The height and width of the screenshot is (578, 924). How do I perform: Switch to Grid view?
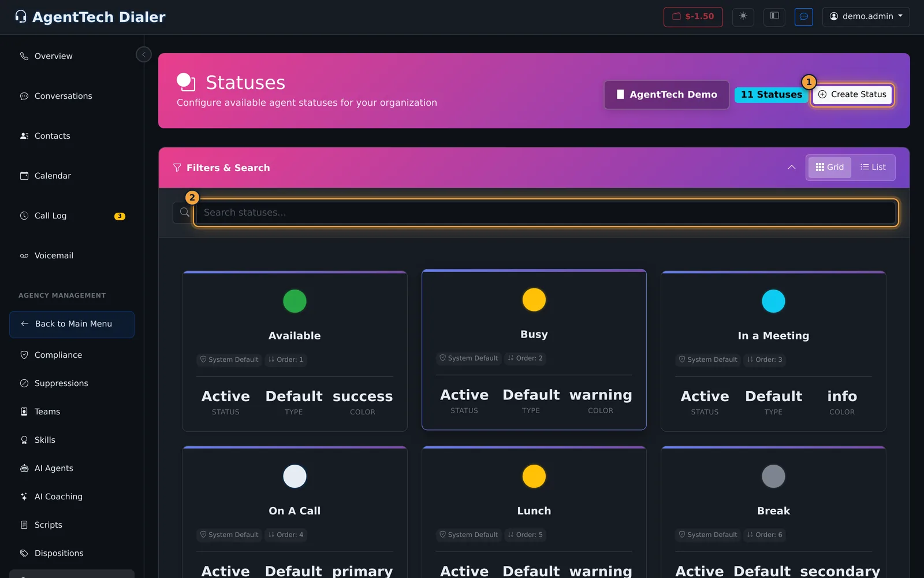[830, 168]
